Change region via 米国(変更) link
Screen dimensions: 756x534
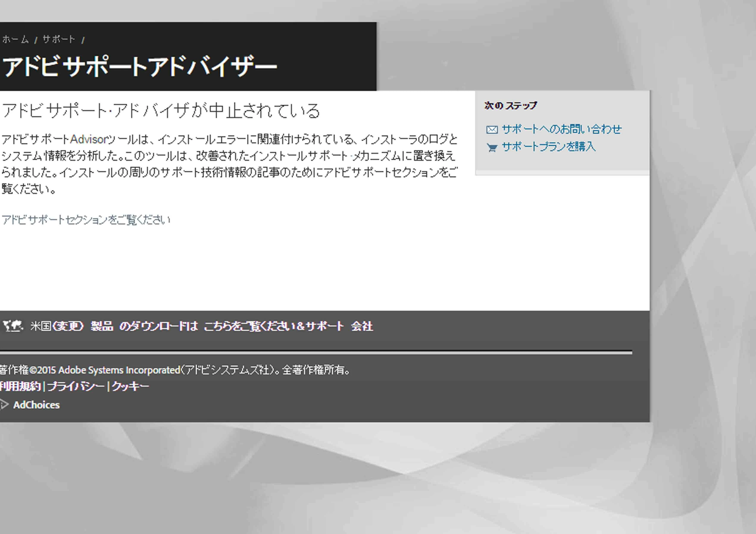point(57,326)
